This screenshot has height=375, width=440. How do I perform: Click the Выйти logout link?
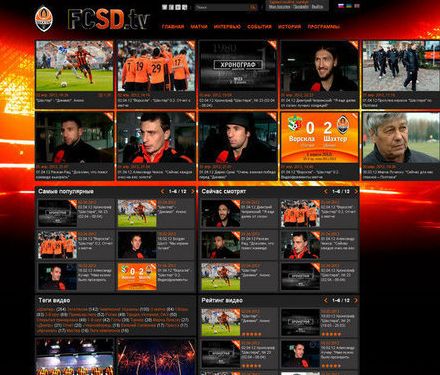pyautogui.click(x=317, y=7)
